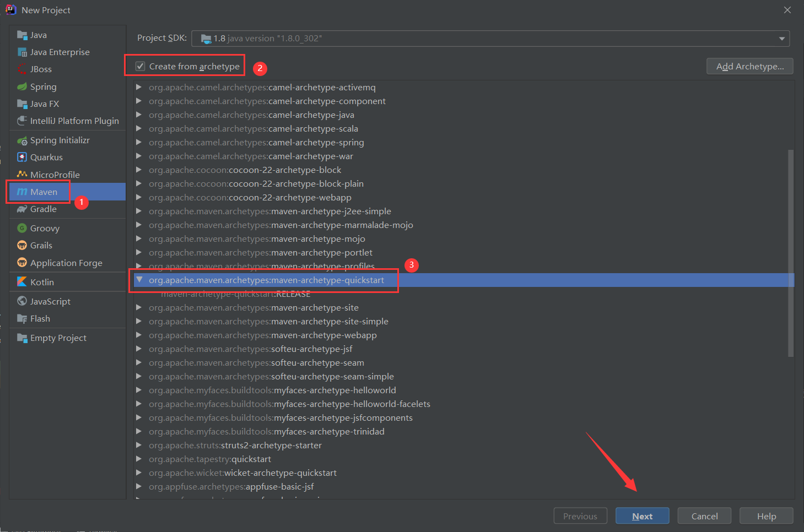This screenshot has height=532, width=804.
Task: Click the Application Forge icon
Action: click(22, 262)
